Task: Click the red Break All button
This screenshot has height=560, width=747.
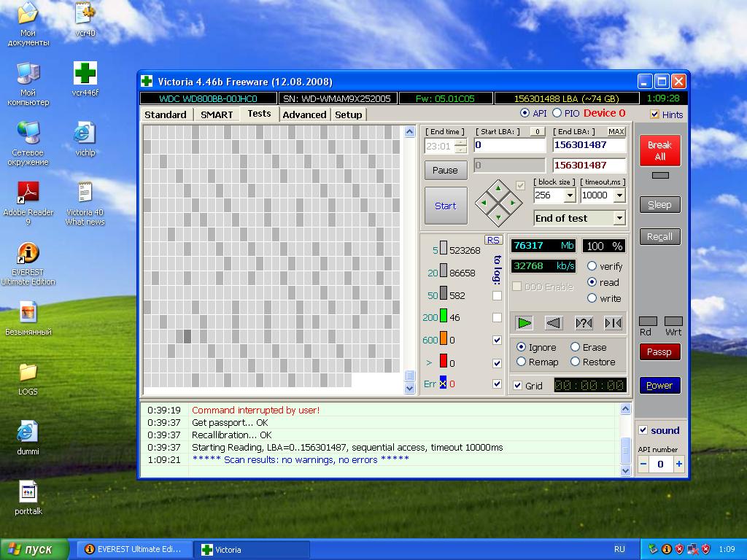Action: click(659, 150)
